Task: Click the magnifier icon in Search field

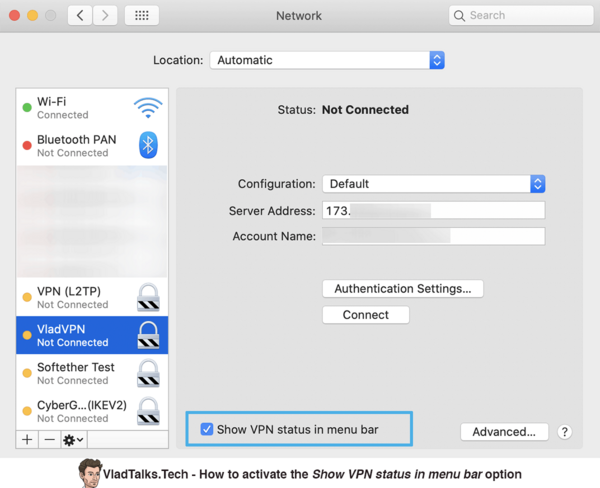Action: [459, 16]
